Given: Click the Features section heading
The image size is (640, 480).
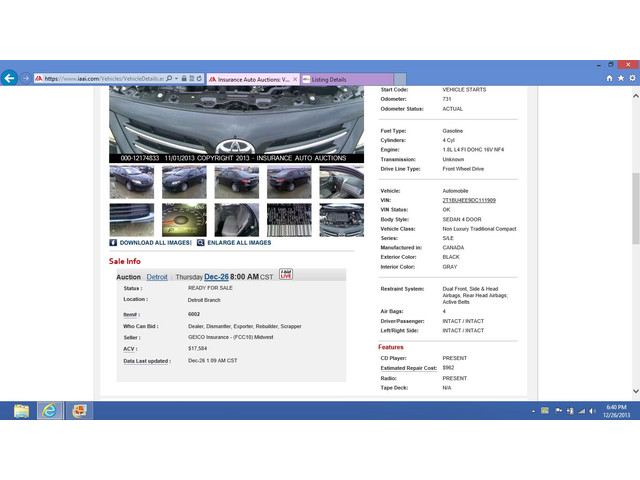Looking at the screenshot, I should click(x=391, y=347).
